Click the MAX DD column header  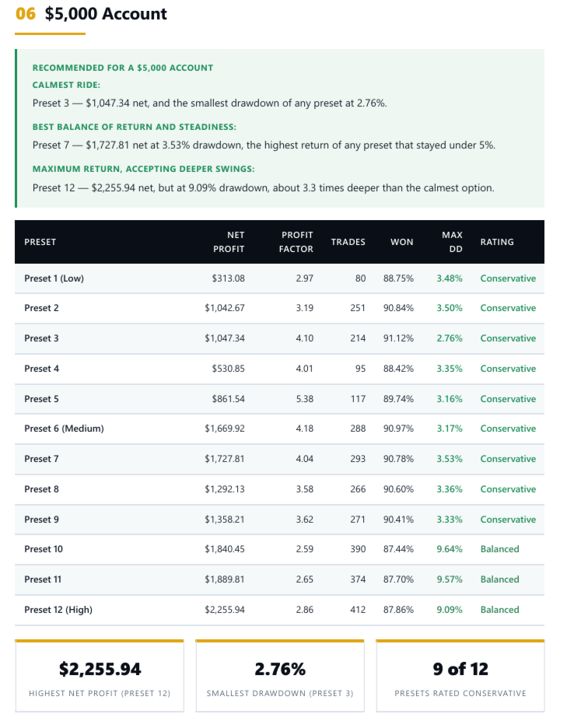point(452,242)
